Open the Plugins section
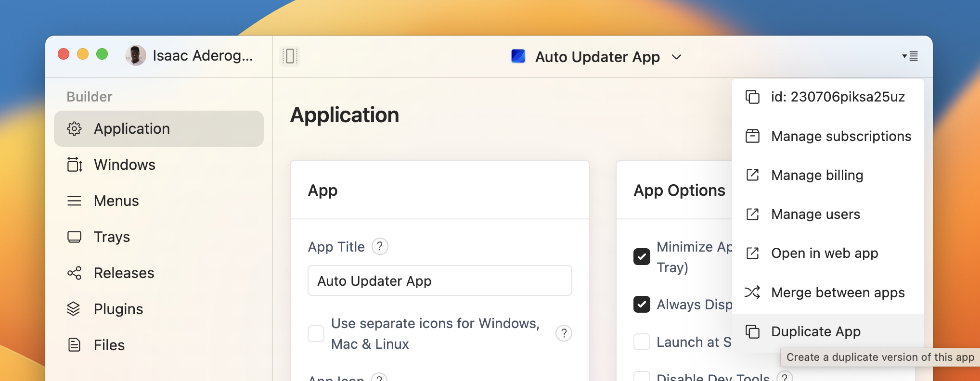Viewport: 980px width, 381px height. click(159, 309)
